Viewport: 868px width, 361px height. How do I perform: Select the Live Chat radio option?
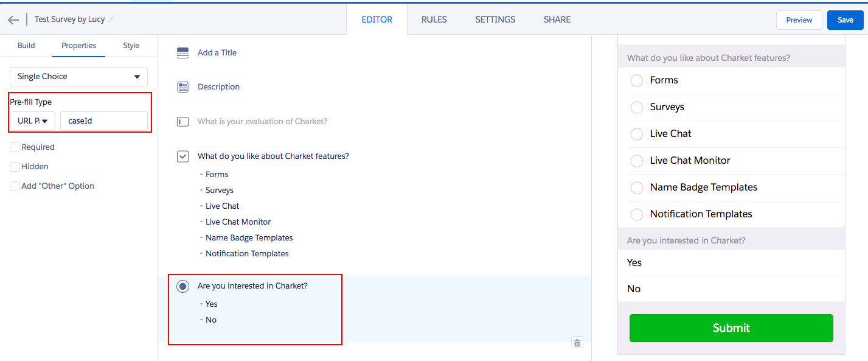[637, 134]
